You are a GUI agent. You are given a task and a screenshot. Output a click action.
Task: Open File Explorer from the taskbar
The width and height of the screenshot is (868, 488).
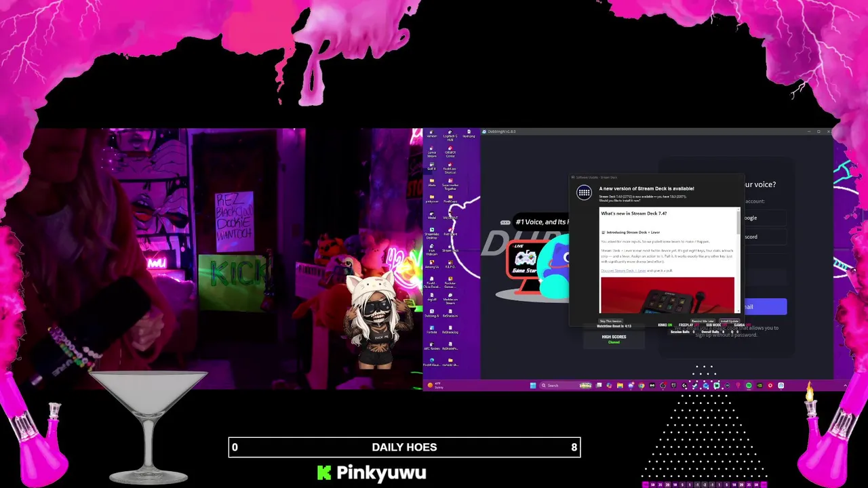tap(620, 386)
